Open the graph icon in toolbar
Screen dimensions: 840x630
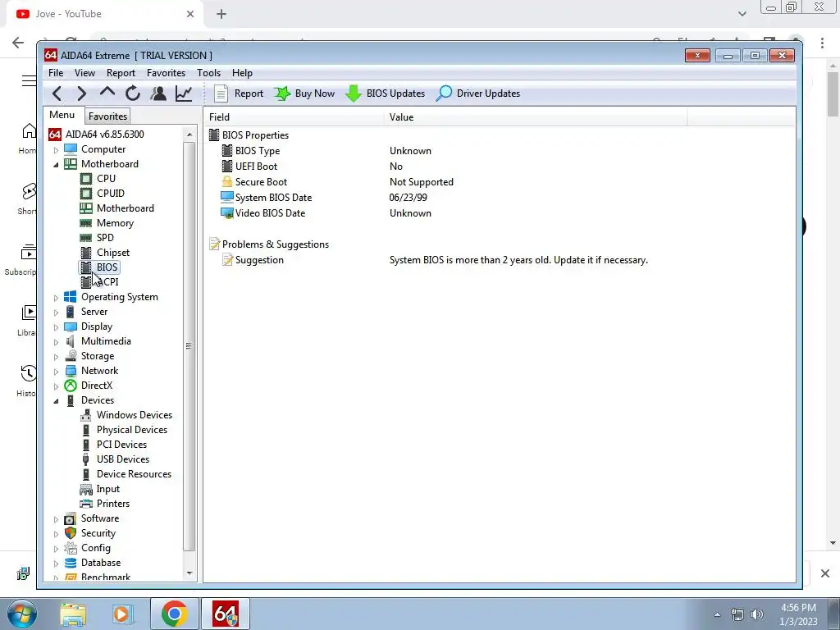tap(184, 94)
